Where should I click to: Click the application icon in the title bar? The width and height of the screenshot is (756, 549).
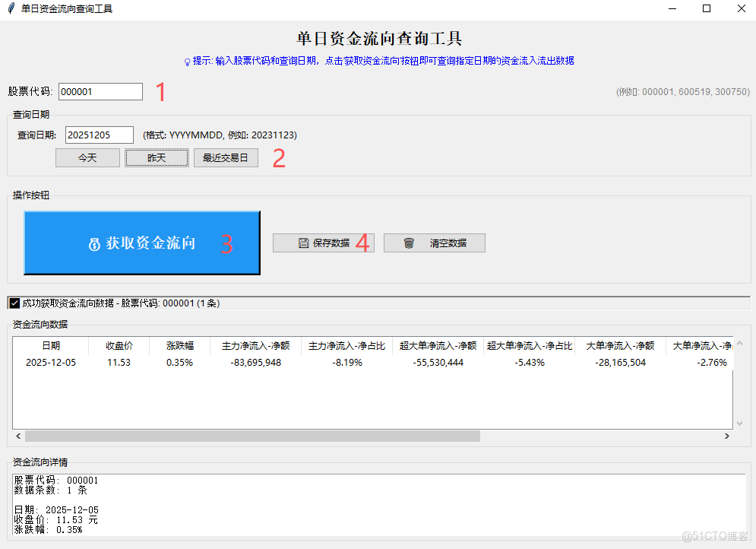[11, 9]
